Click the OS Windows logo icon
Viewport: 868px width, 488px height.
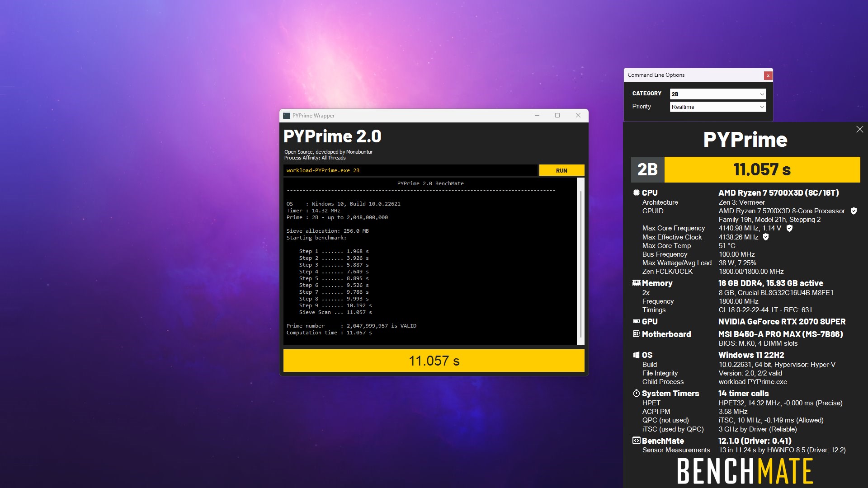(x=636, y=355)
